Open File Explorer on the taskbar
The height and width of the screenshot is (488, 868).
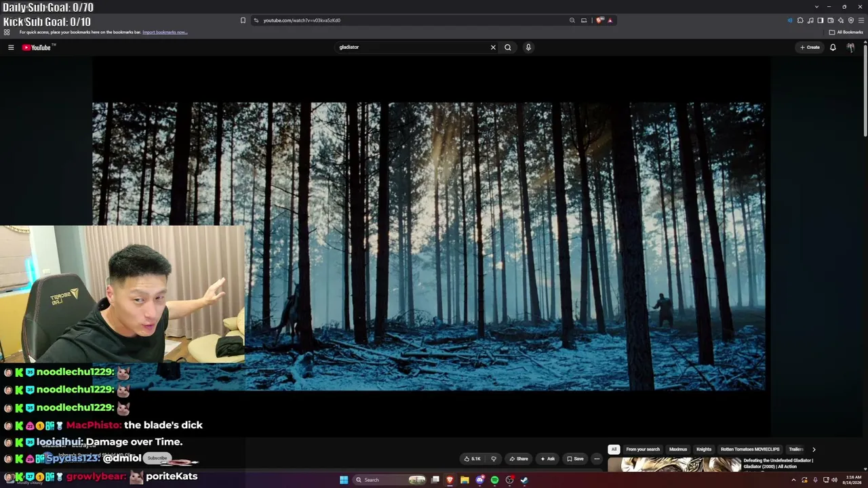pos(465,480)
